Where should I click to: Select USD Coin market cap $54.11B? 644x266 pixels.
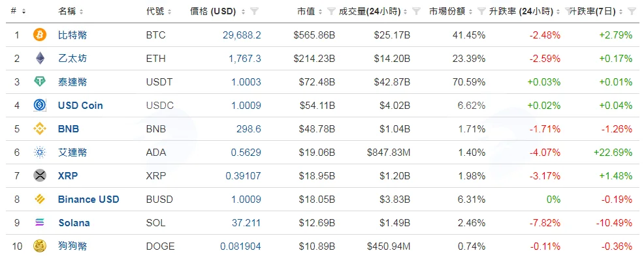pos(317,106)
